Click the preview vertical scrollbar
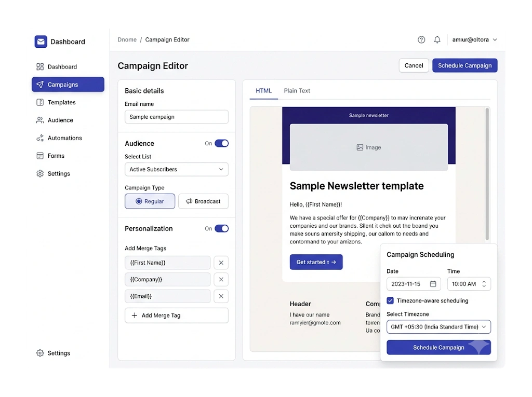Image resolution: width=532 pixels, height=397 pixels. coord(487,174)
